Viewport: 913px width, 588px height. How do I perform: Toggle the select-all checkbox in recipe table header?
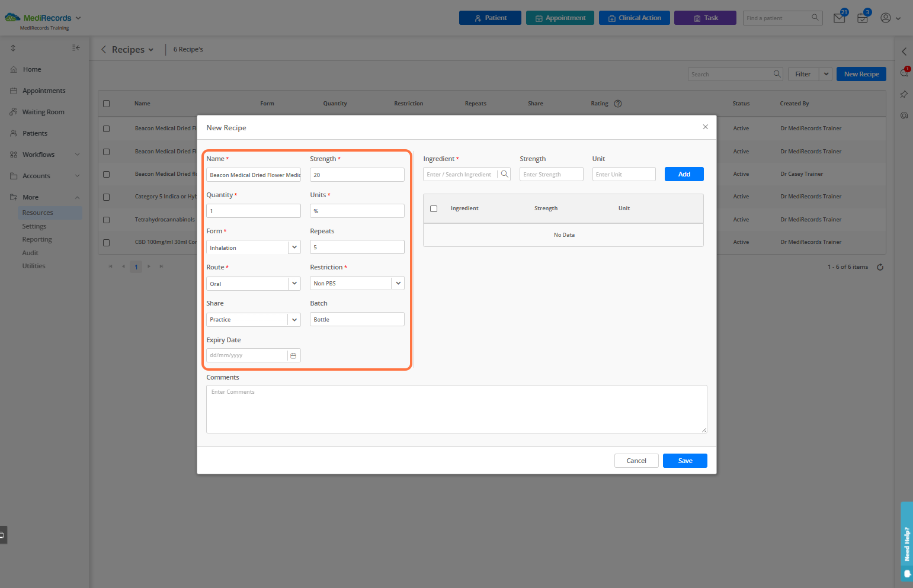pyautogui.click(x=107, y=104)
